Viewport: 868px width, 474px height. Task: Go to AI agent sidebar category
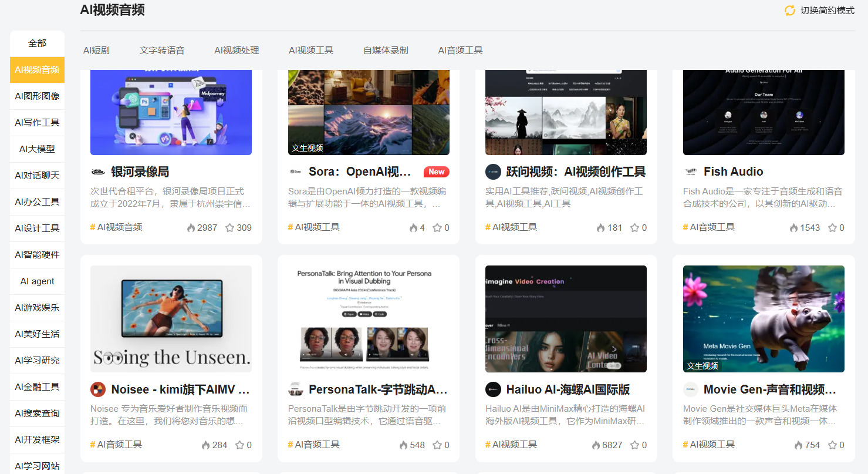click(37, 281)
